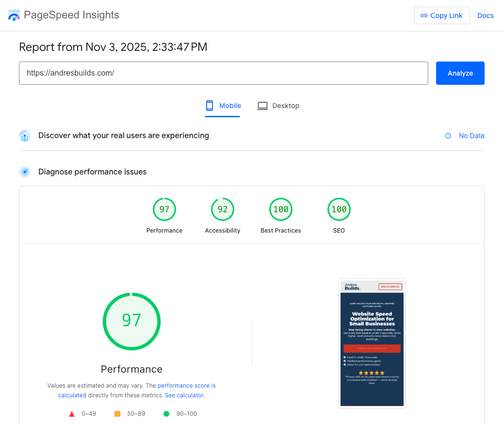Click the info icon beside No Data
The width and height of the screenshot is (504, 424).
click(447, 136)
